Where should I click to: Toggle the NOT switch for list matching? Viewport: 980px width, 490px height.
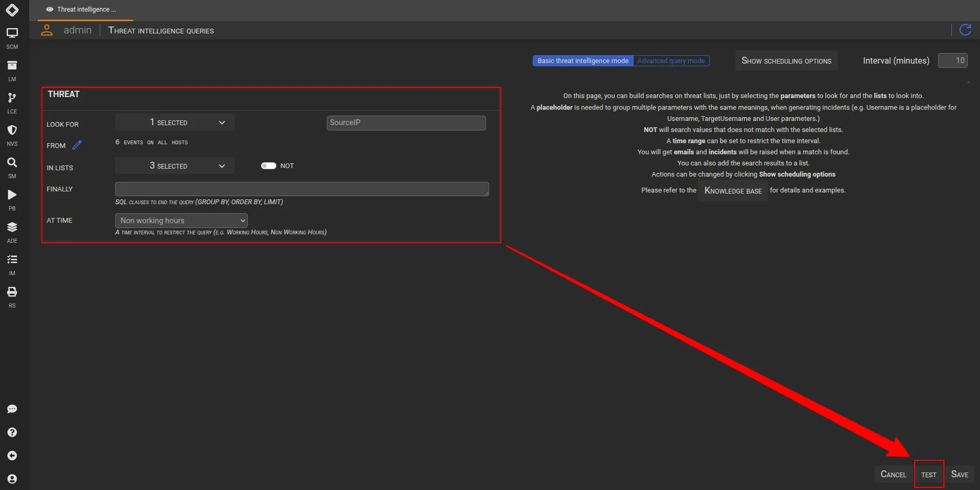click(x=268, y=165)
